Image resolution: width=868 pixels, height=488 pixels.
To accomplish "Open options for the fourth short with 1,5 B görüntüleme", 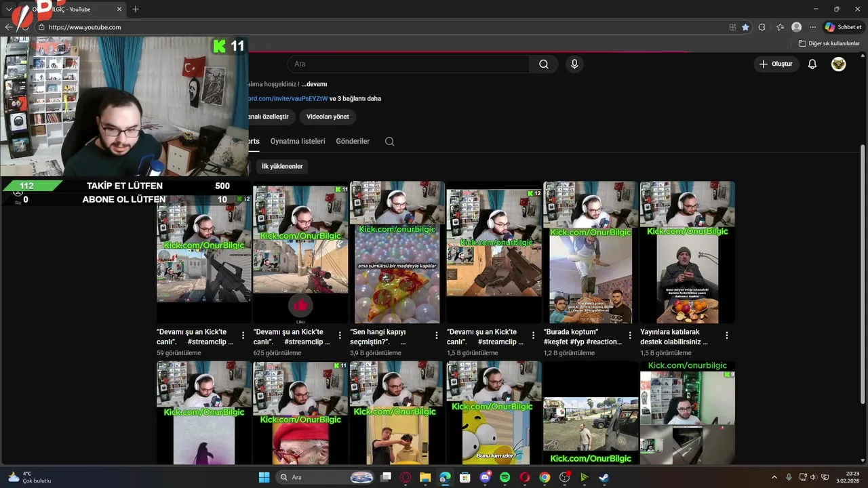I will [x=533, y=335].
